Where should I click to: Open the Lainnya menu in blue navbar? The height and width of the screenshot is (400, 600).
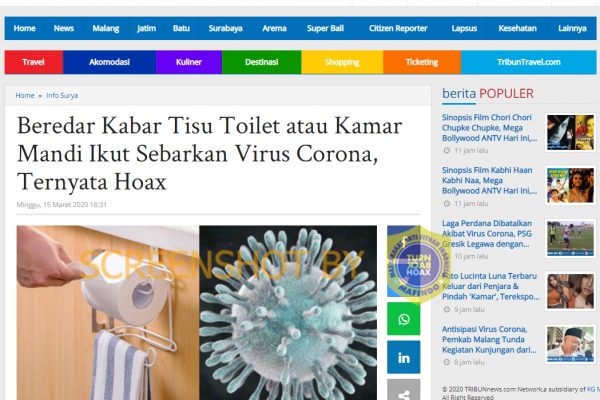coord(572,28)
